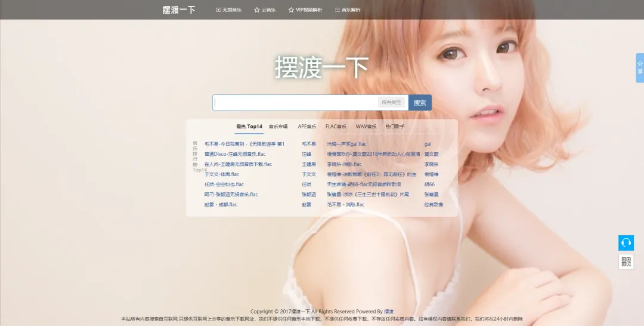Open song 沧海一声笑gai.flac
The width and height of the screenshot is (644, 326).
point(346,144)
